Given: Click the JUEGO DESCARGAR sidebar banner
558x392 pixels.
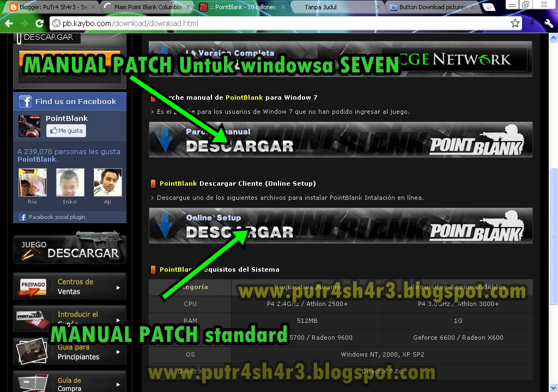Looking at the screenshot, I should 70,249.
